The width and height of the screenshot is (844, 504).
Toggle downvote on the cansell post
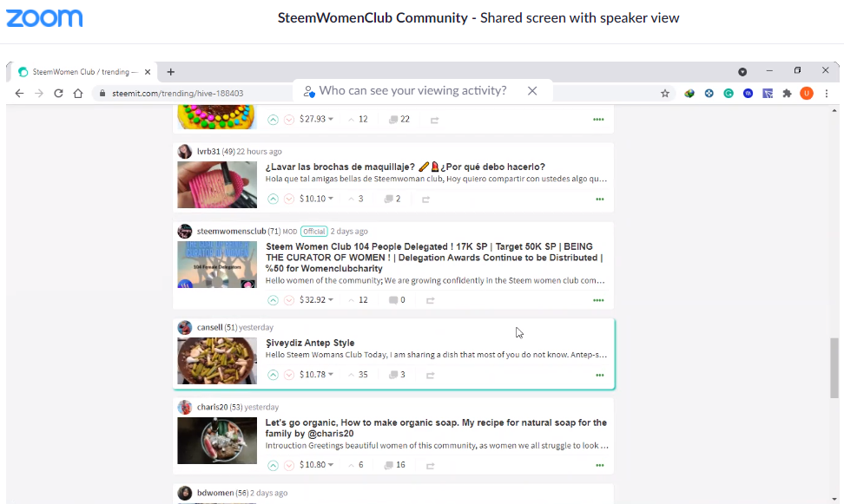pos(289,375)
